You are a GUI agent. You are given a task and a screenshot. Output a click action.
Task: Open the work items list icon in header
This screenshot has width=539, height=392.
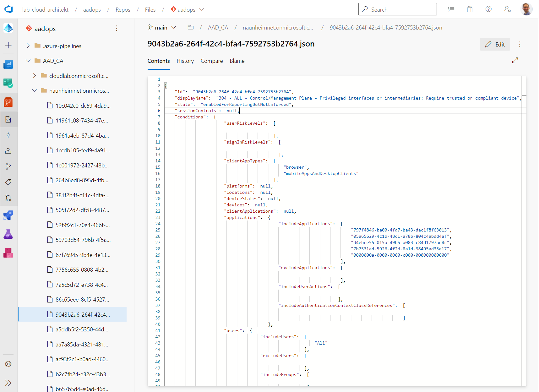tap(451, 9)
